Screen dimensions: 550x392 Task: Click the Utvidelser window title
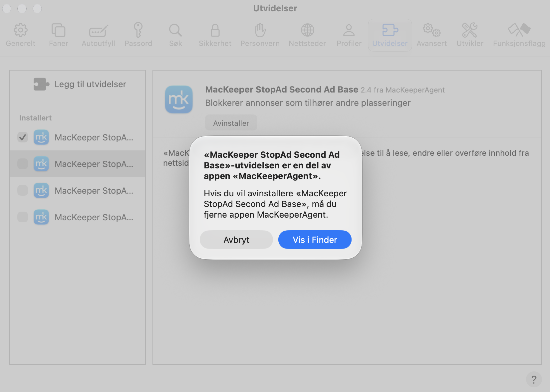pos(275,8)
